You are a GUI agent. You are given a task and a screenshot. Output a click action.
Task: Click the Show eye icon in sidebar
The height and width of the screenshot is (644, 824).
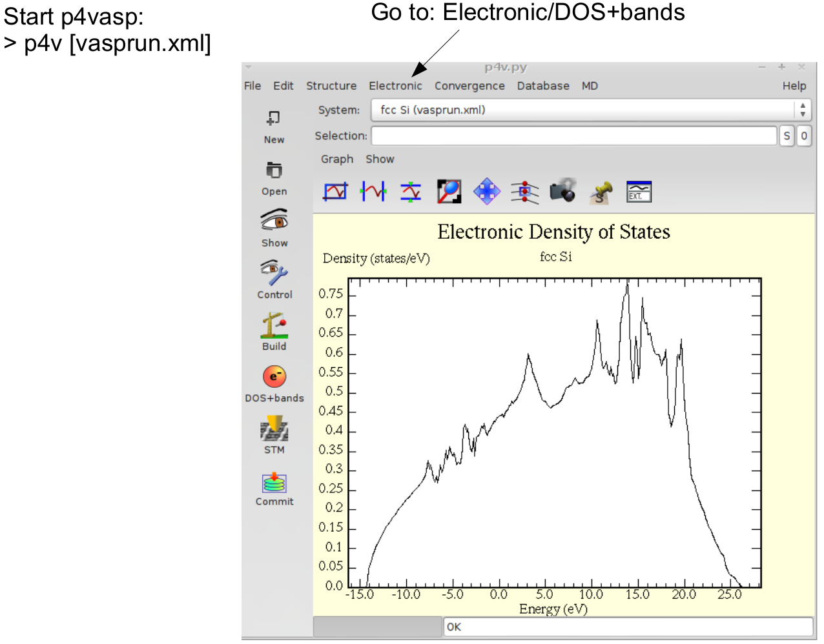pos(274,221)
